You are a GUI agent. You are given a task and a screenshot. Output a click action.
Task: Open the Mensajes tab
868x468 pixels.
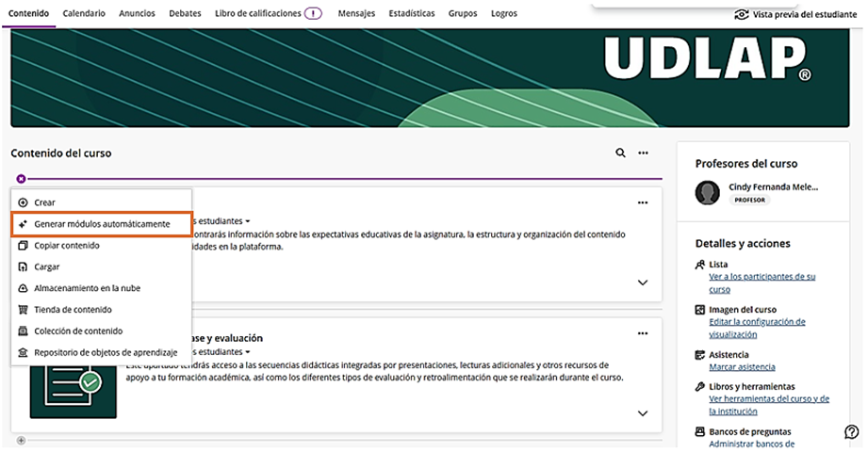[356, 13]
